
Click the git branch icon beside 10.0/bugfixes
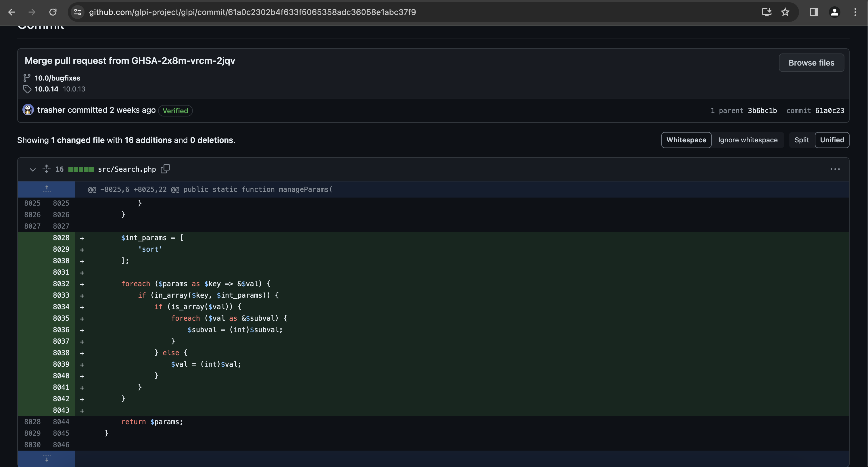[x=27, y=78]
